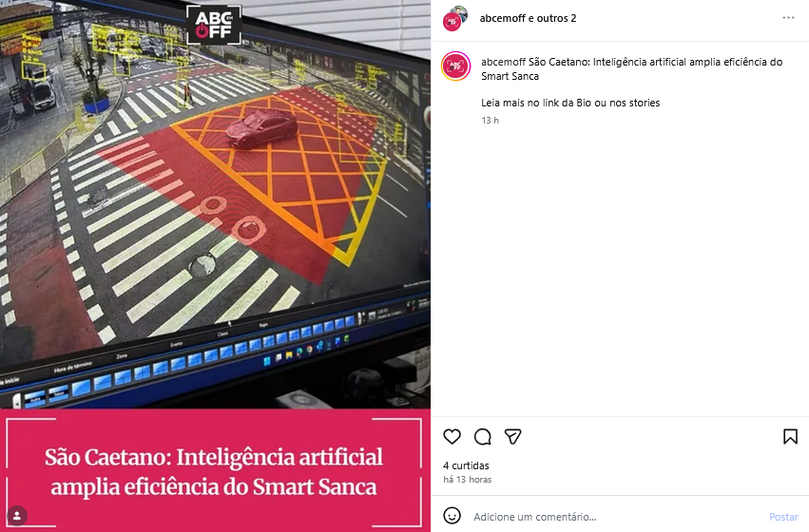Click the ABC OFF logo on image

coord(214,25)
